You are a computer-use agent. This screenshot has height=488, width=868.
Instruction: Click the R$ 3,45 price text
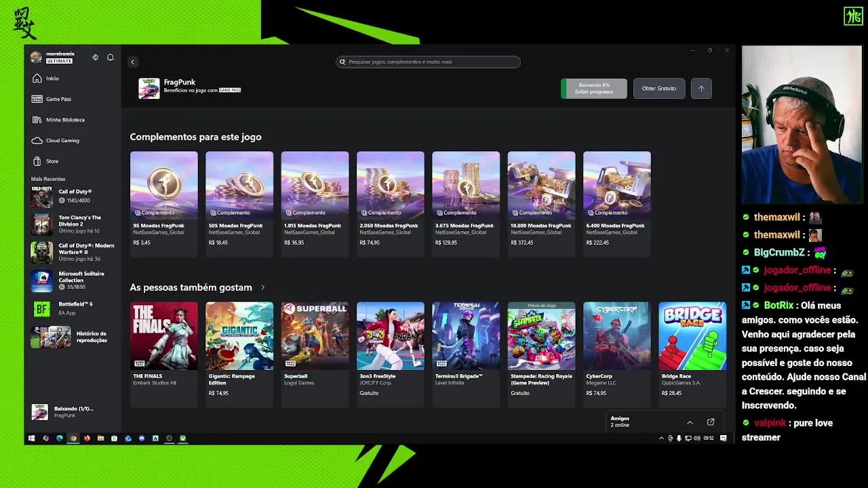[x=142, y=243]
